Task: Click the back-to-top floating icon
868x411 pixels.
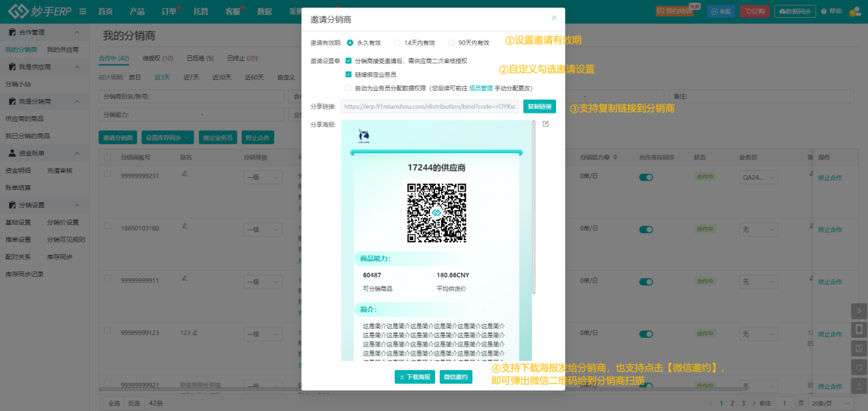Action: coord(859,386)
